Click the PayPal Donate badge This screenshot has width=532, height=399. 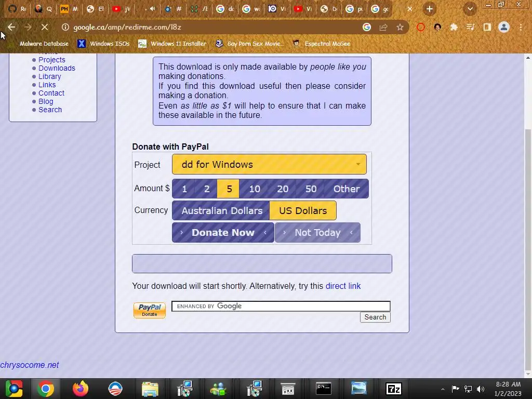150,310
